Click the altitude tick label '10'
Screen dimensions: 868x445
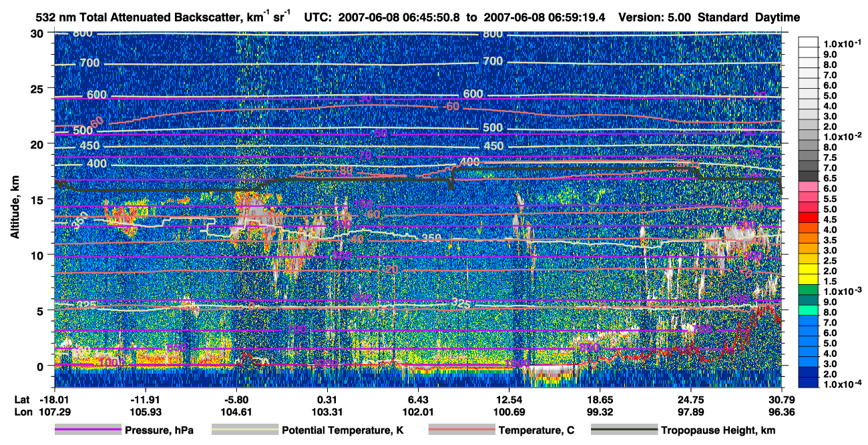point(38,255)
